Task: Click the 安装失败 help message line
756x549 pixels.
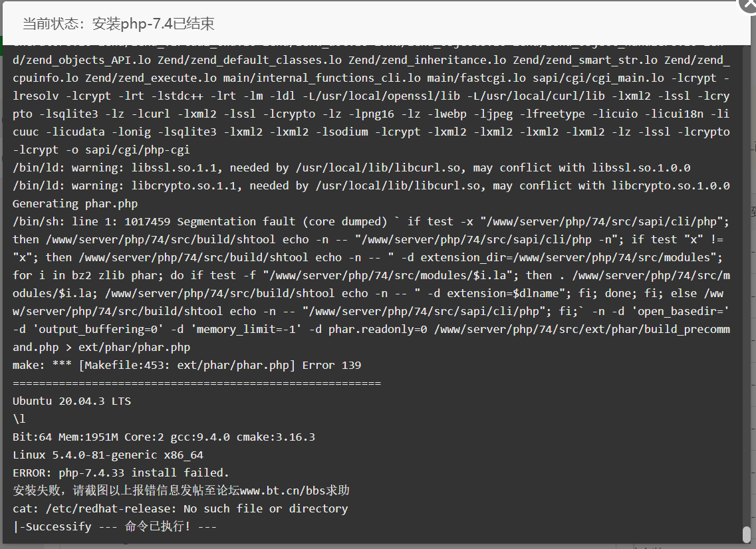Action: pyautogui.click(x=181, y=491)
